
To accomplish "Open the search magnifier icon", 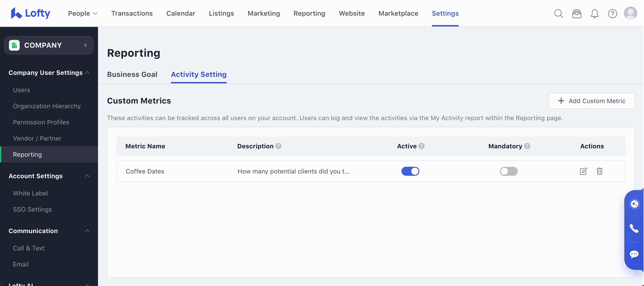I will [559, 13].
